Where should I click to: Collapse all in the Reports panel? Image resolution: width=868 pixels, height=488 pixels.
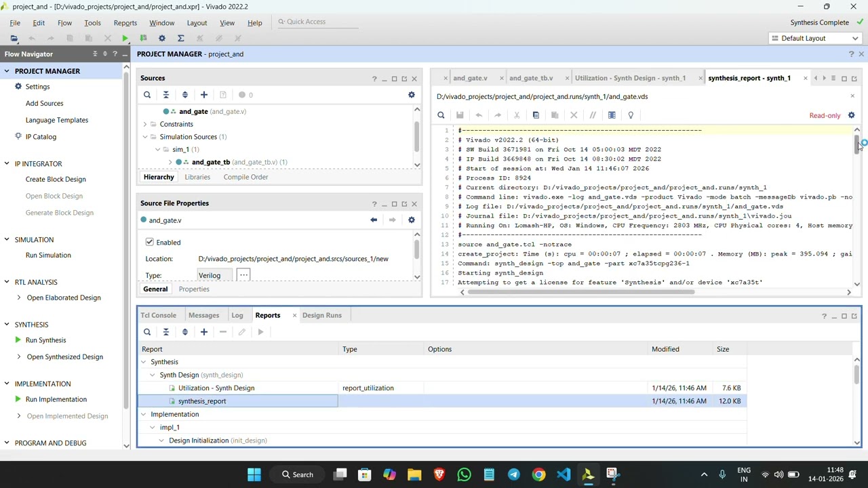[166, 332]
